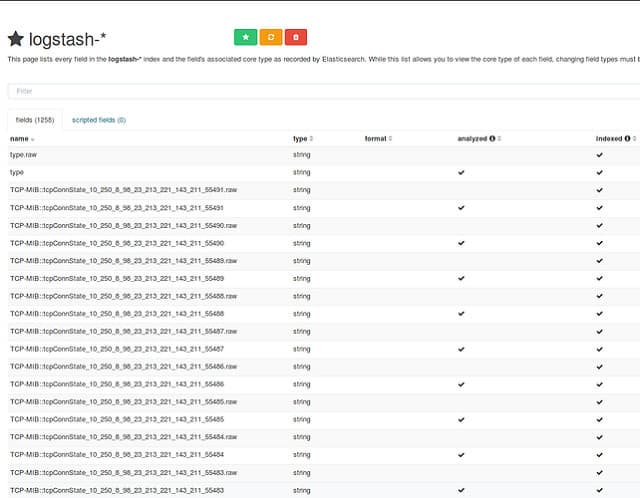Click indexed checkmark in 55487.raw row
The image size is (640, 498).
[x=600, y=331]
